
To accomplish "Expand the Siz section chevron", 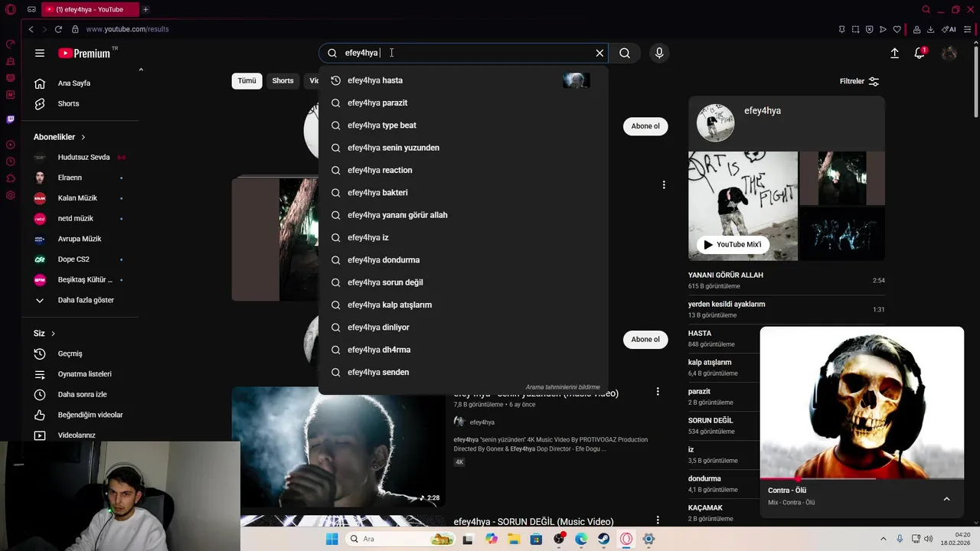I will point(53,334).
